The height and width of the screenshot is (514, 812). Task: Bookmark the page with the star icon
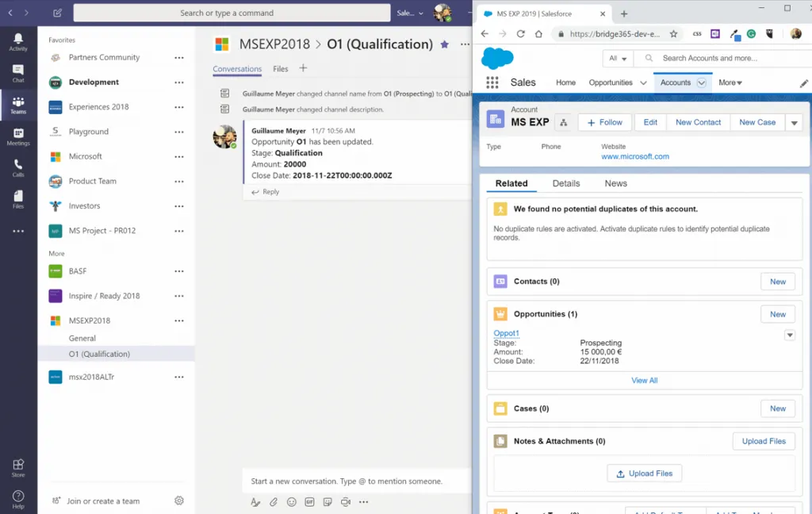(x=673, y=33)
